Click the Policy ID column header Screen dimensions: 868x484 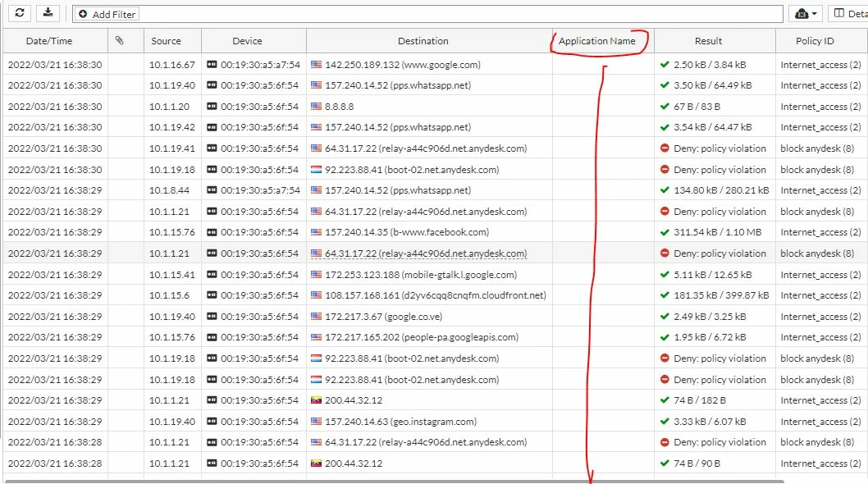815,41
